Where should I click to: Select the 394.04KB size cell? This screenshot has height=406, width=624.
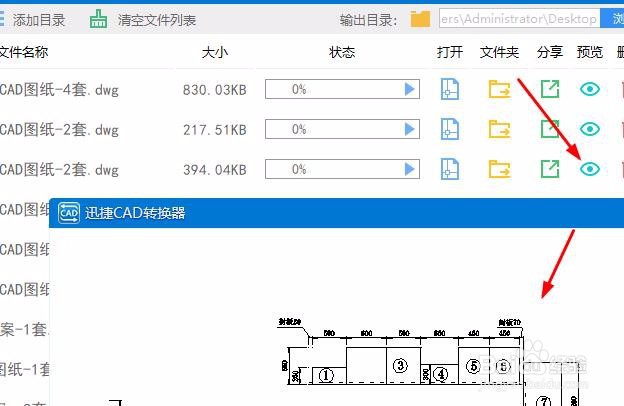click(215, 170)
